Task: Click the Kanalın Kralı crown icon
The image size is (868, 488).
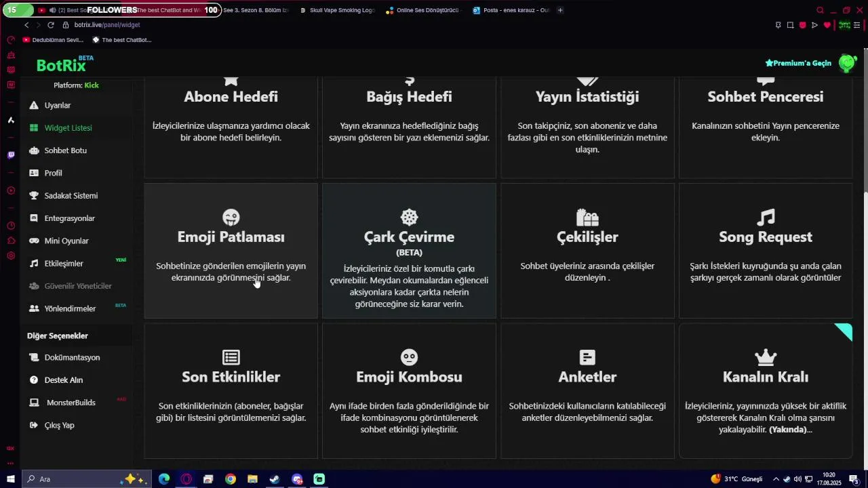Action: tap(766, 357)
